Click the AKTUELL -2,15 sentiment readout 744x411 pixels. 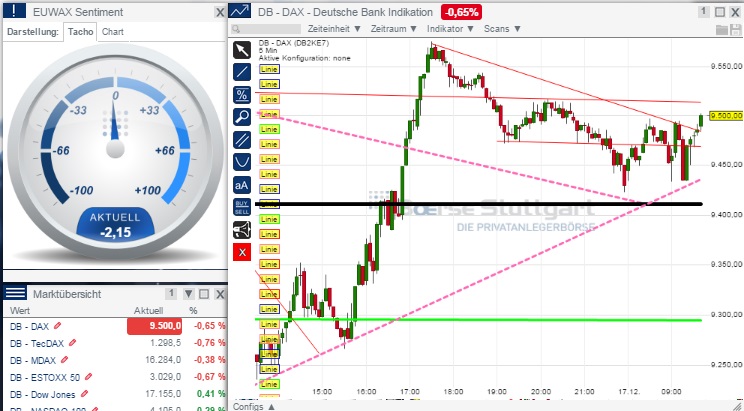click(x=115, y=225)
